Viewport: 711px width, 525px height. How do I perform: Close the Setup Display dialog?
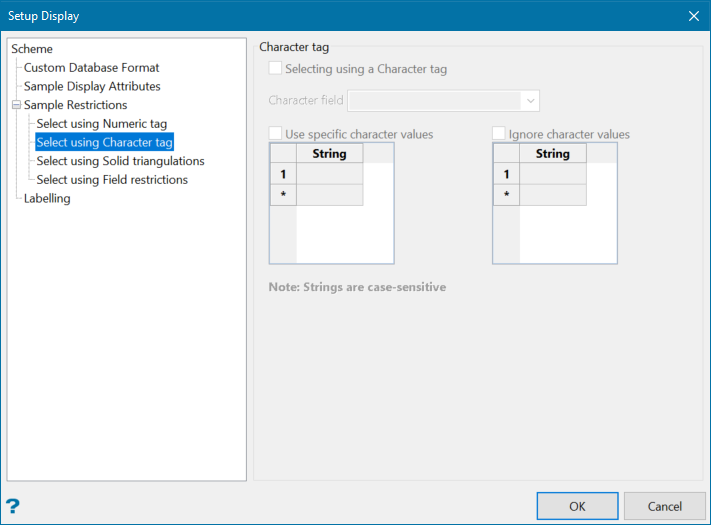(694, 16)
